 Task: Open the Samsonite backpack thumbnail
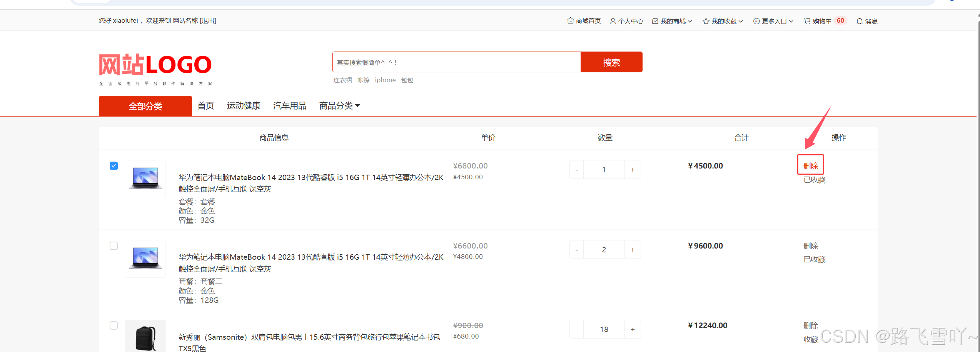click(145, 336)
